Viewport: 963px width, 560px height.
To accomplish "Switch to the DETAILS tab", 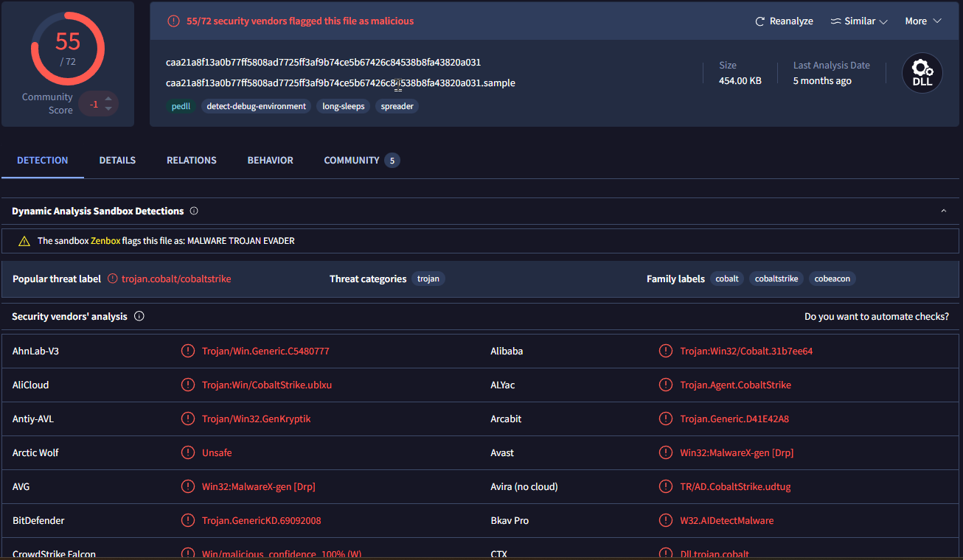I will tap(117, 160).
